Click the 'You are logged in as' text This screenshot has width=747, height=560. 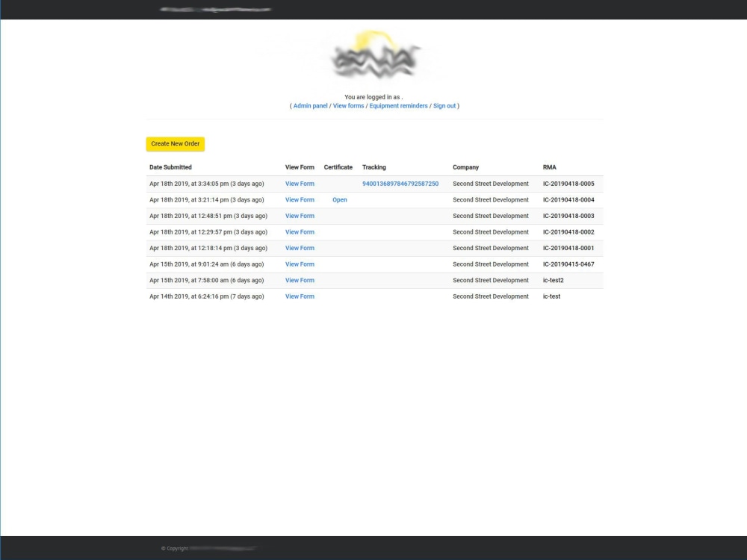[373, 97]
